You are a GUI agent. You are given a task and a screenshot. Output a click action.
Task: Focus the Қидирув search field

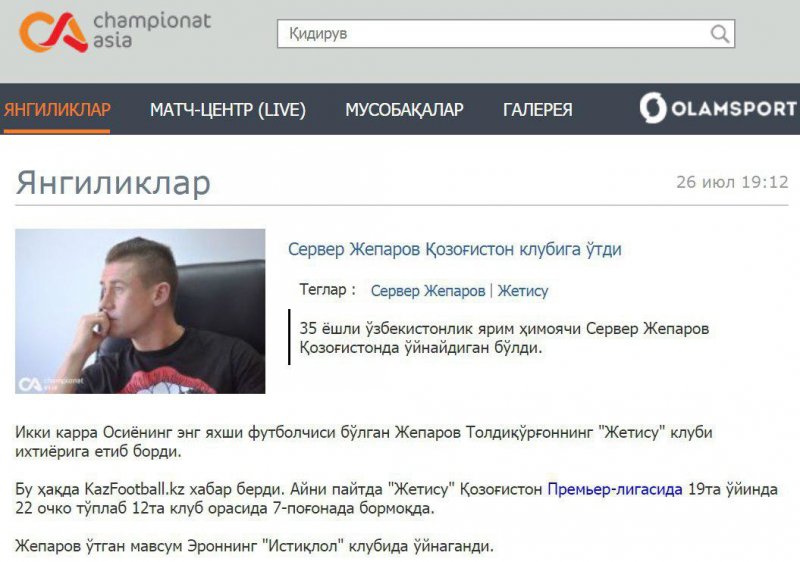(x=506, y=34)
